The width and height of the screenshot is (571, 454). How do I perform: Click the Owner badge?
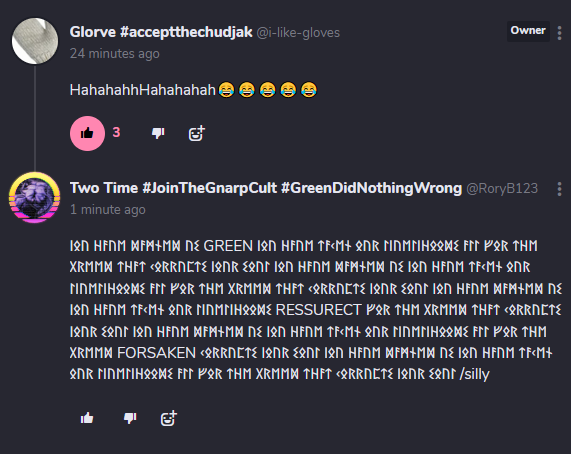tap(528, 31)
